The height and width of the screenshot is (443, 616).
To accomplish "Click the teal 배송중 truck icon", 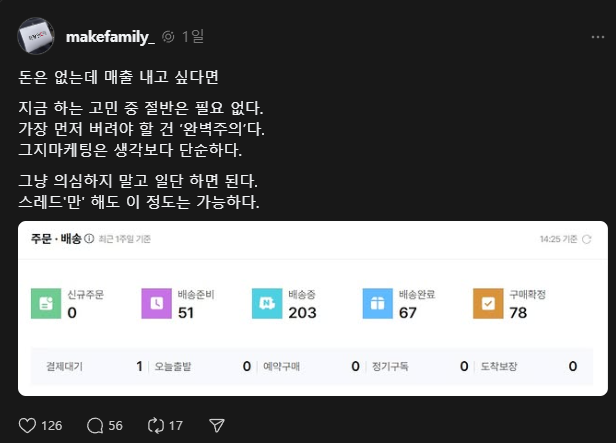I will coord(267,303).
